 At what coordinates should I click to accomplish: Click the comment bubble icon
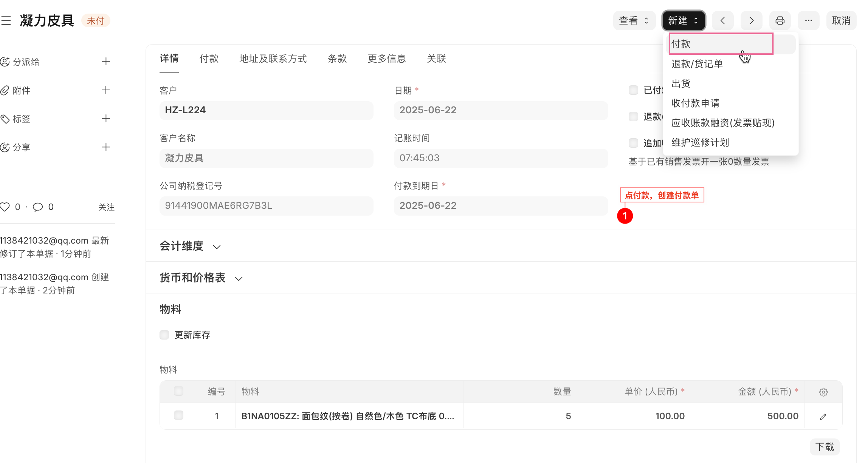coord(38,207)
